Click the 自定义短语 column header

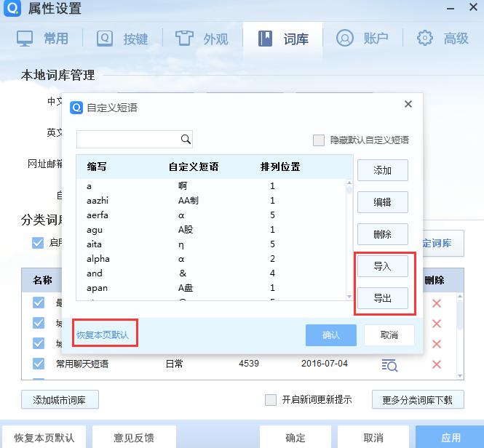click(x=194, y=167)
